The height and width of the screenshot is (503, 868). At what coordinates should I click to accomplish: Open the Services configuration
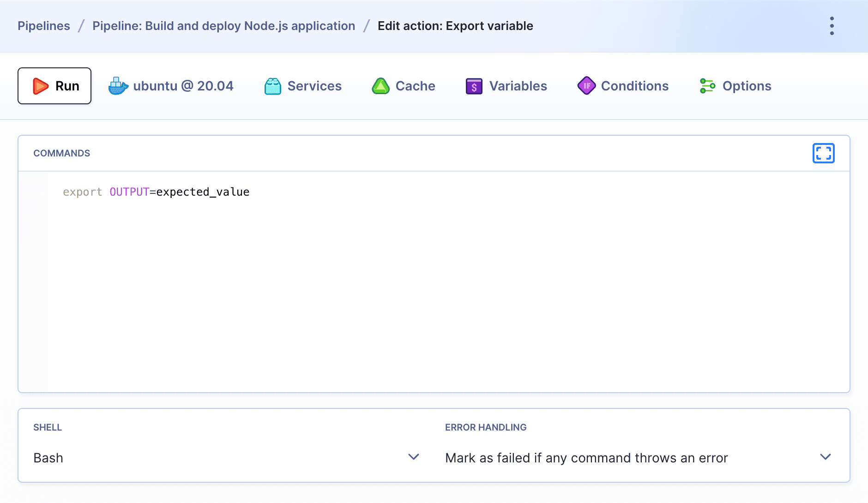[303, 86]
